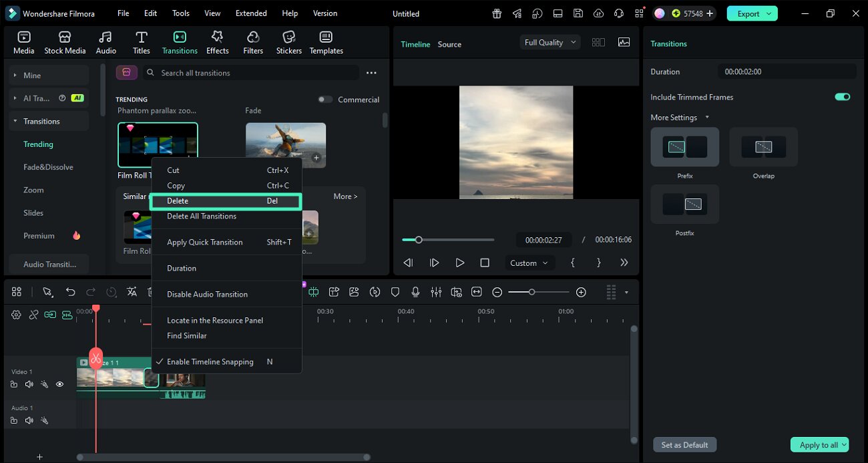Toggle Include Trimmed Frames switch
Viewport: 868px width, 463px height.
point(842,97)
